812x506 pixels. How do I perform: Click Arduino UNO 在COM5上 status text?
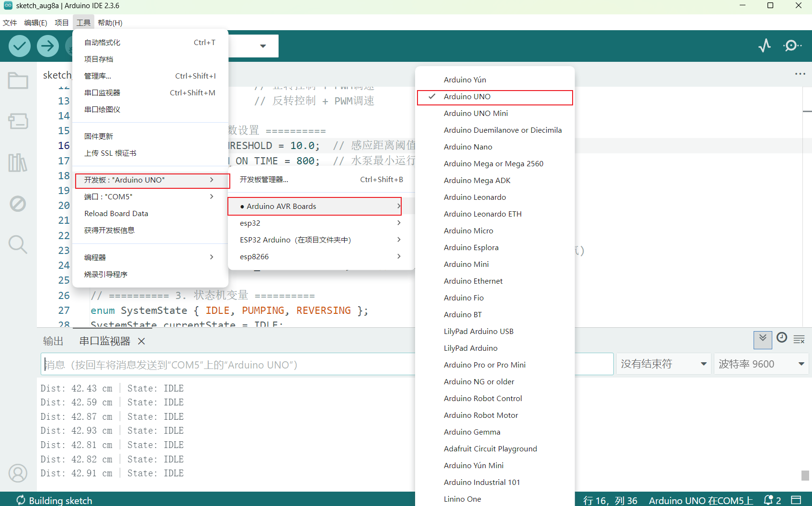(701, 500)
